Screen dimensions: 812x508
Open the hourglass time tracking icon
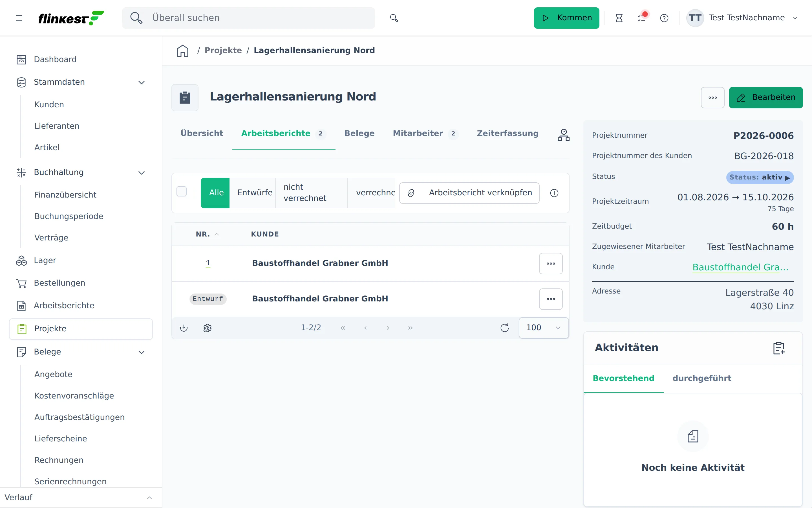(x=619, y=18)
